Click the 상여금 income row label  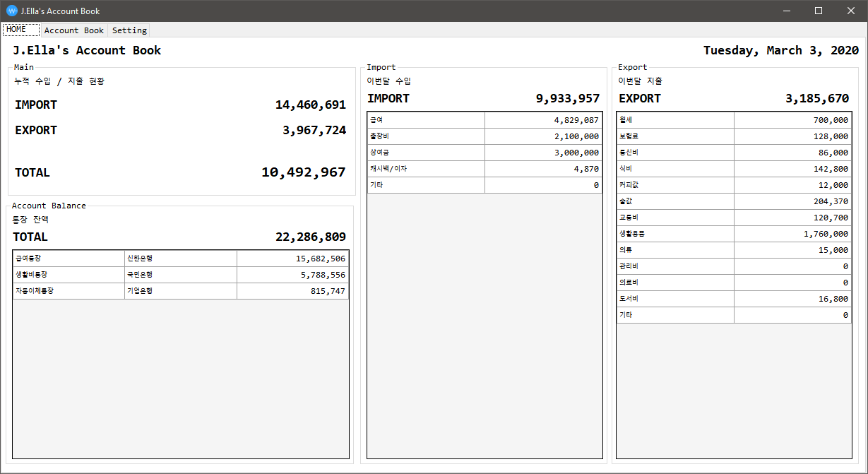426,153
